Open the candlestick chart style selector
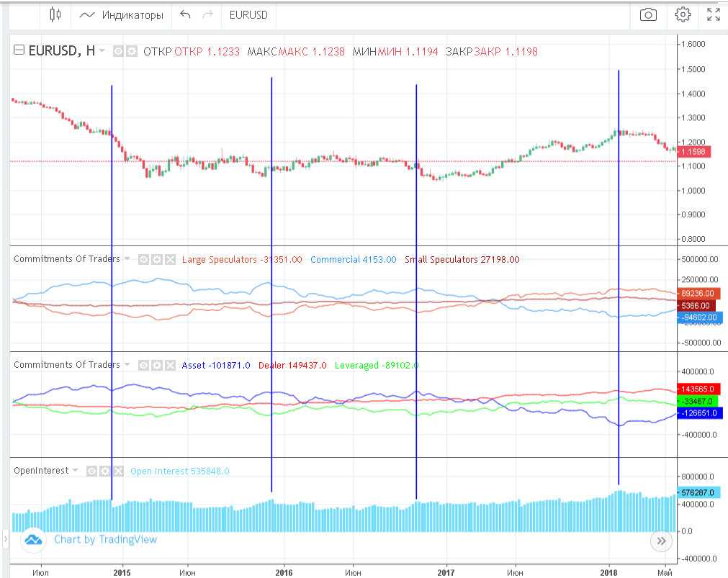 point(56,14)
